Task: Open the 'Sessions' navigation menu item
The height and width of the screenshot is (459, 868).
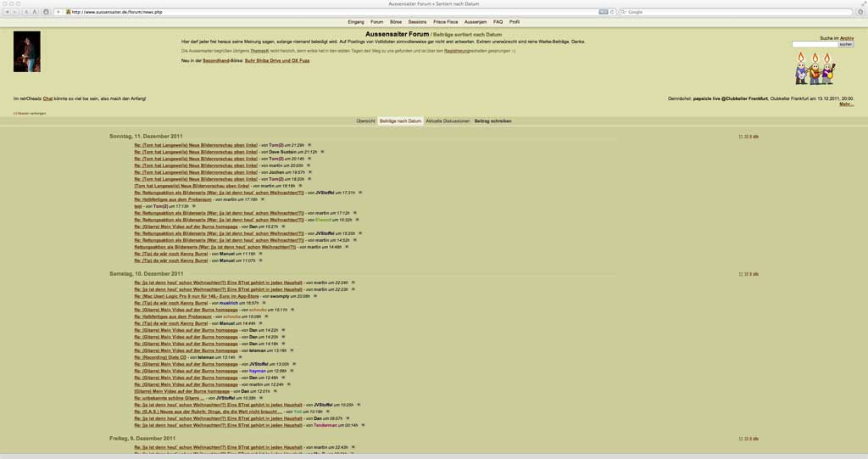Action: [417, 22]
